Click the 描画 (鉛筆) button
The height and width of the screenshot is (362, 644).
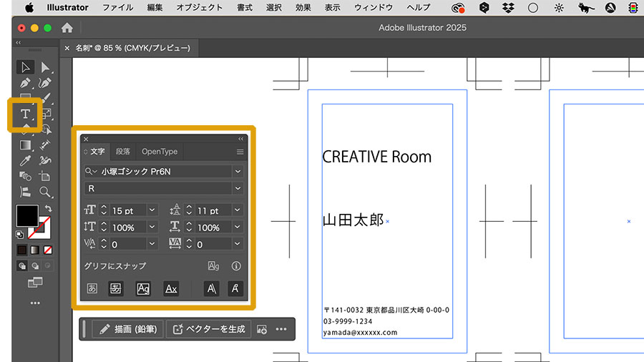coord(128,329)
